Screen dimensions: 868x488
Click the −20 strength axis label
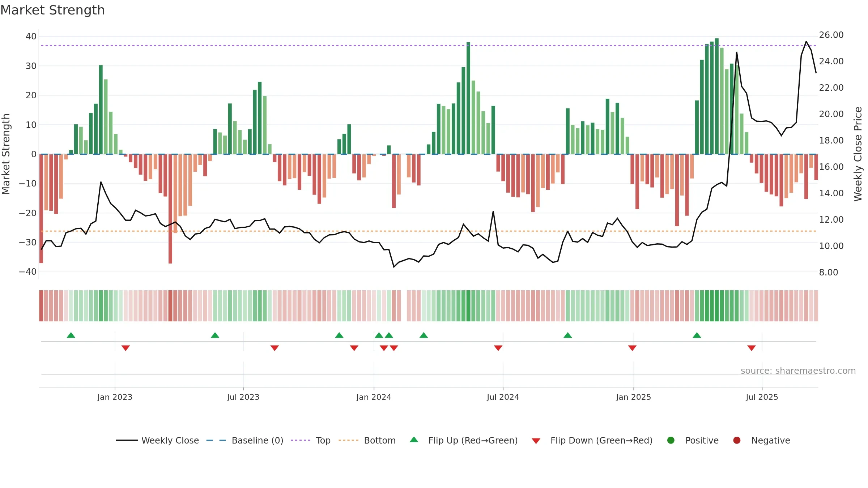pos(28,213)
